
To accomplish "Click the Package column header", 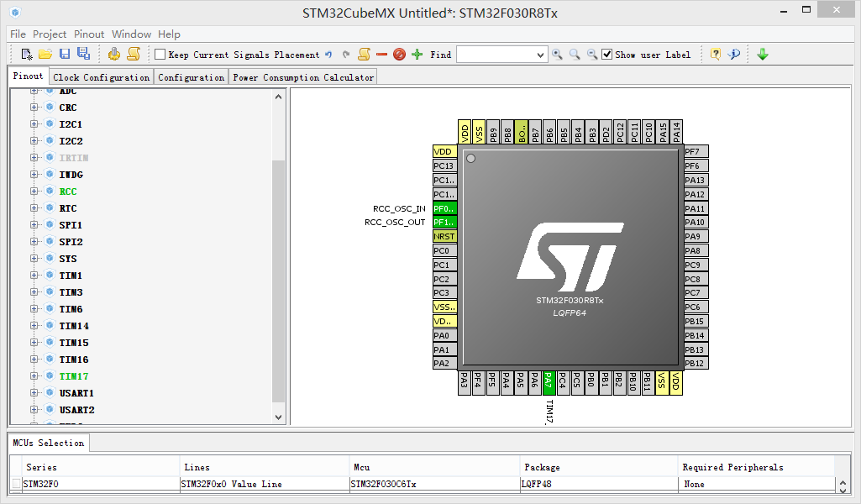I will click(x=599, y=467).
